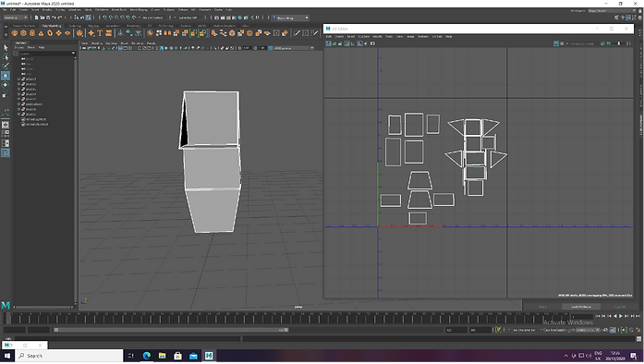The image size is (644, 364).
Task: Click the Windows Start button
Action: point(7,356)
